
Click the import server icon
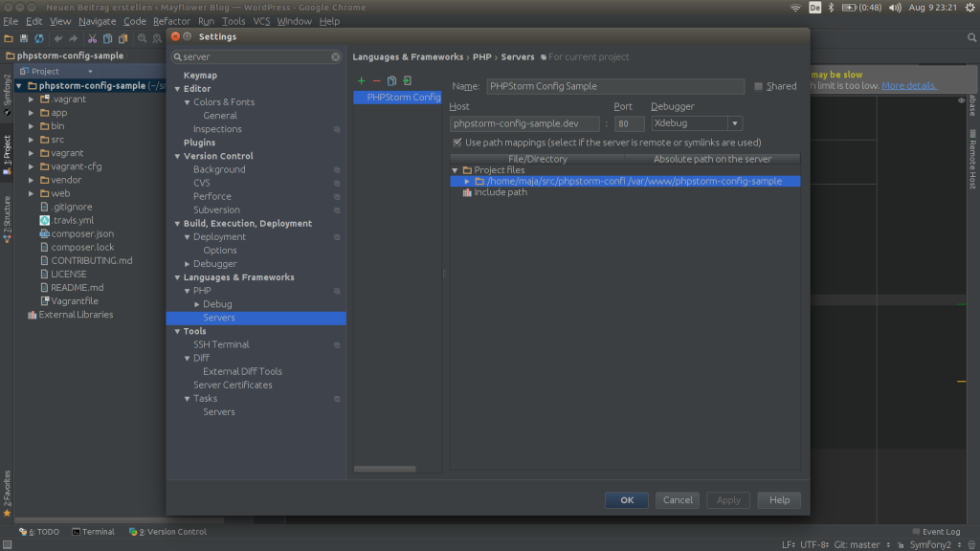[x=407, y=80]
